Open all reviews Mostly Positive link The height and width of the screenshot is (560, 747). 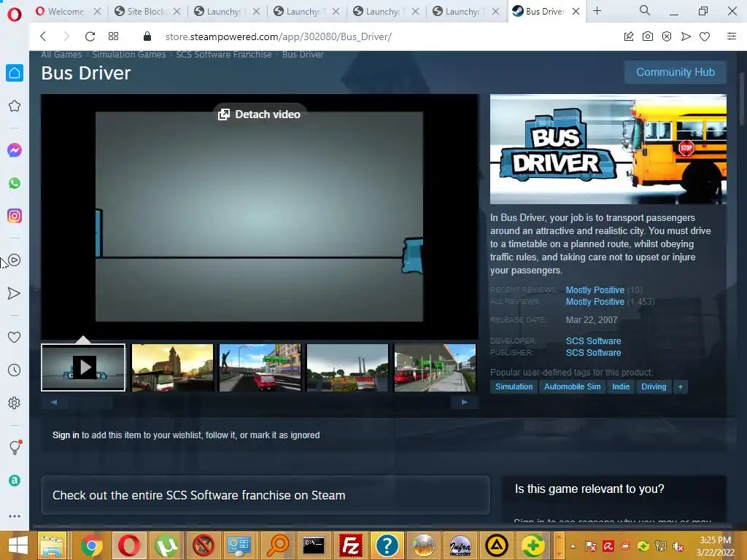coord(595,302)
